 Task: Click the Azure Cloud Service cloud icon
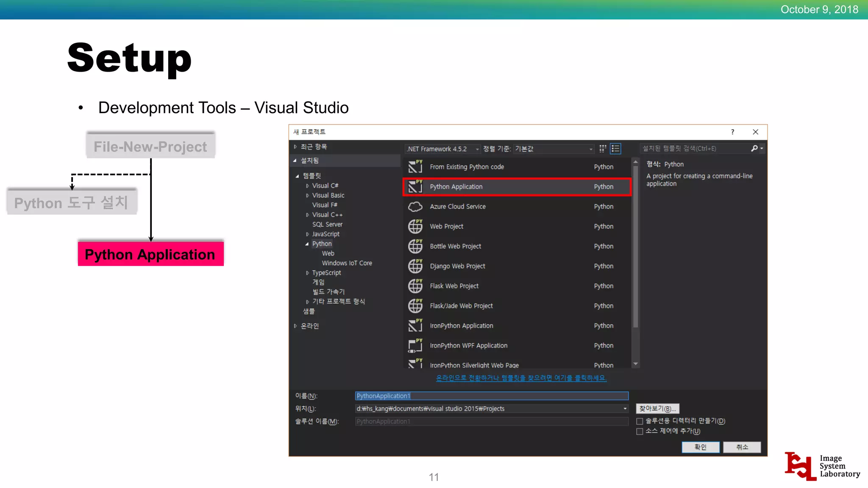coord(415,206)
